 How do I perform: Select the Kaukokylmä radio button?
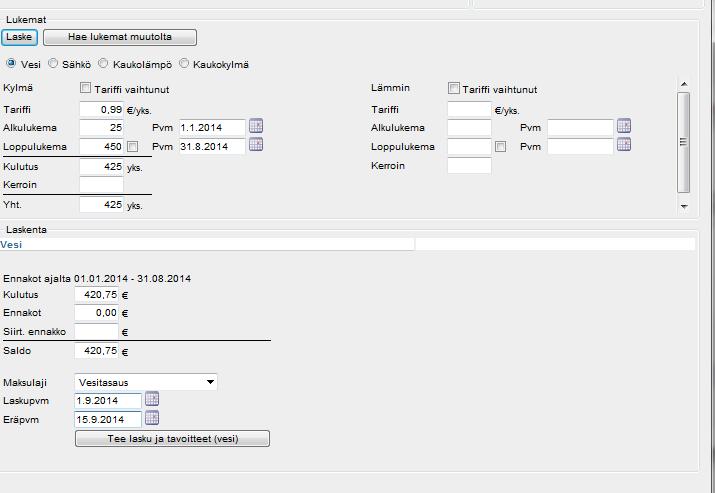tap(184, 63)
